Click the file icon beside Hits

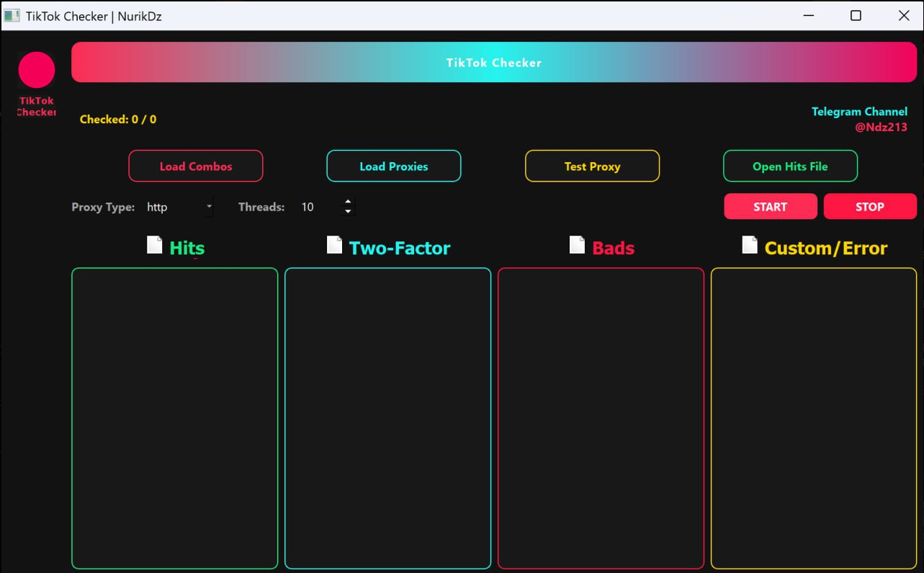pyautogui.click(x=155, y=245)
